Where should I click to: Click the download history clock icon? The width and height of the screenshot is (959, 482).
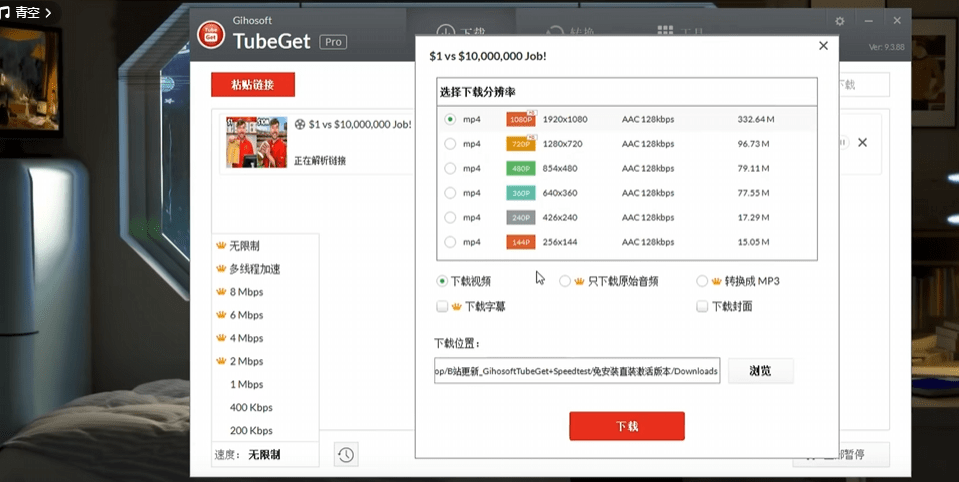pyautogui.click(x=345, y=455)
